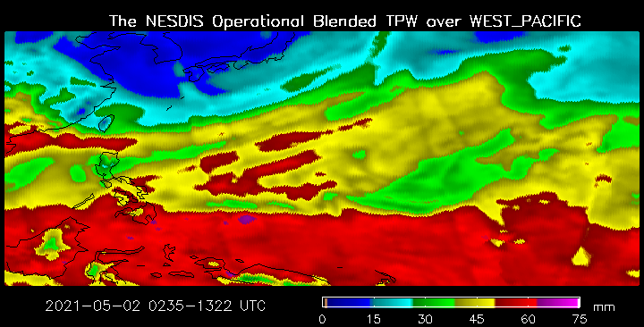The width and height of the screenshot is (644, 327).
Task: Click the '45' scale label
Action: pos(477,319)
